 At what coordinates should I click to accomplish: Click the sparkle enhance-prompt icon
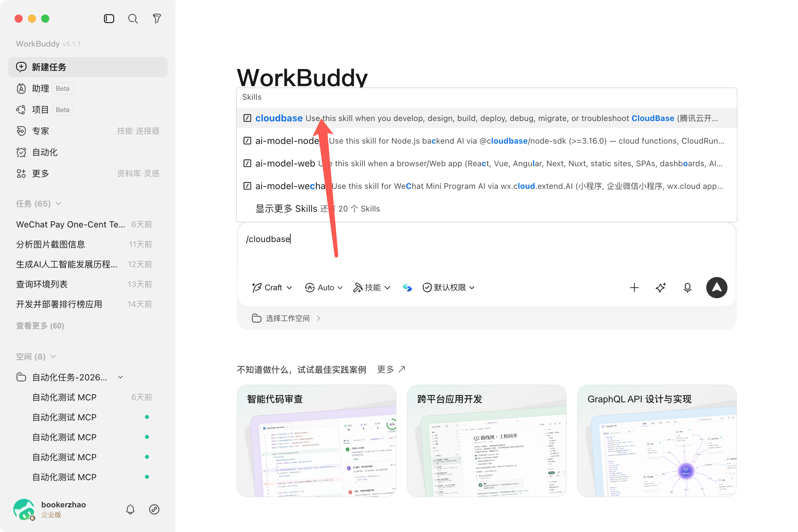click(661, 288)
